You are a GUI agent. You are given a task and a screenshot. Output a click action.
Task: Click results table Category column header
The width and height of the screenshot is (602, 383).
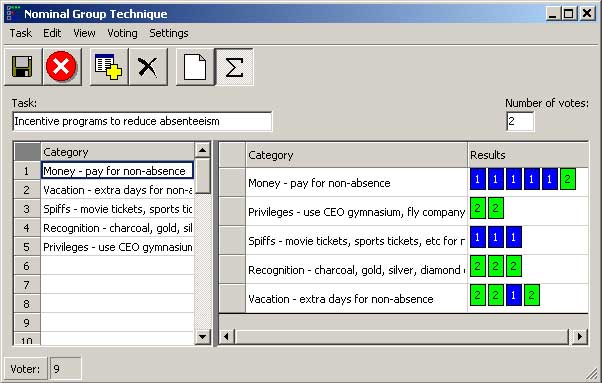pyautogui.click(x=356, y=155)
